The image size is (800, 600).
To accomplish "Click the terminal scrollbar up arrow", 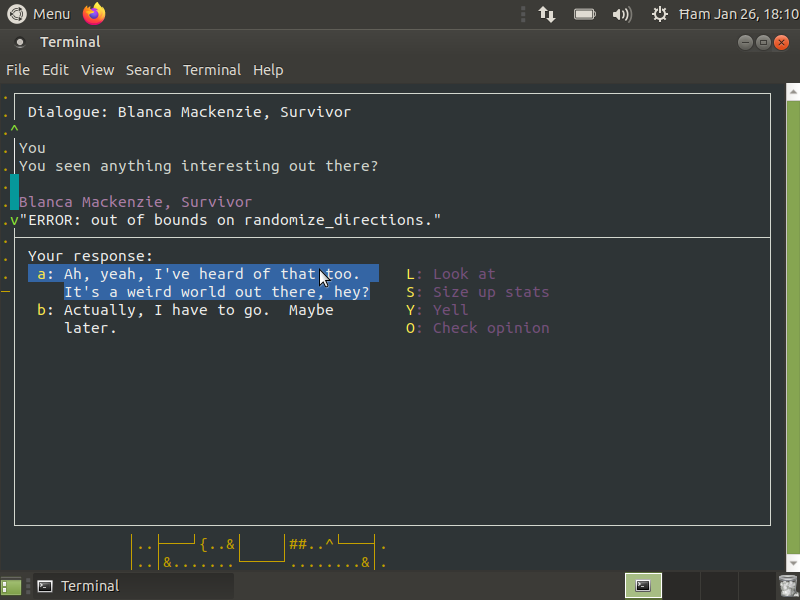I will 793,92.
